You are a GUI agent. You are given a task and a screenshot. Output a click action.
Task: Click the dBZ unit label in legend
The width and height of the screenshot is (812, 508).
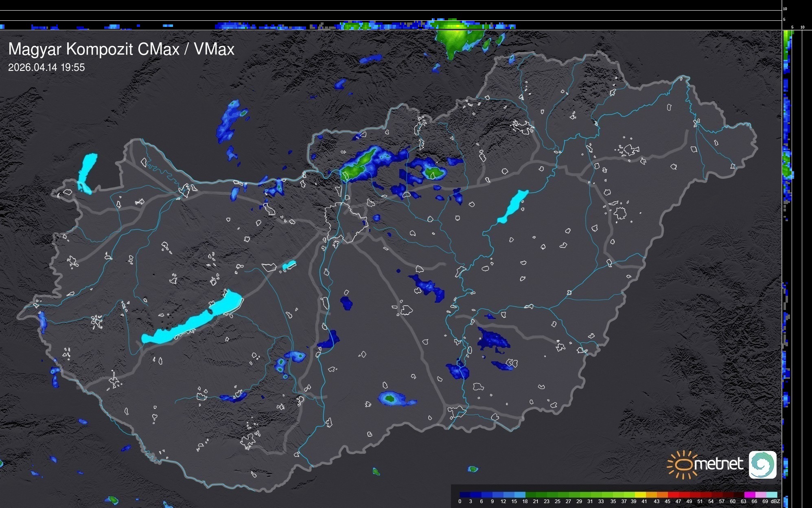(775, 501)
